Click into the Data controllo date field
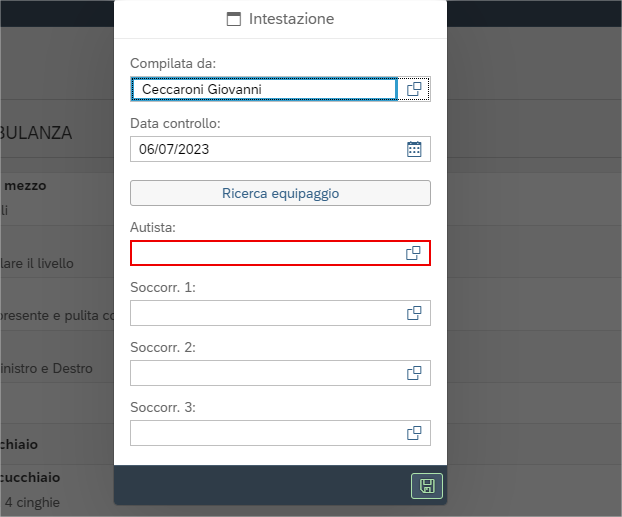The width and height of the screenshot is (622, 517). [264, 149]
